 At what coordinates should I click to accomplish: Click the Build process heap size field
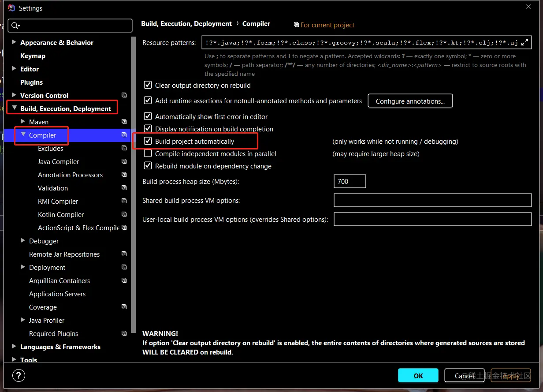(350, 181)
